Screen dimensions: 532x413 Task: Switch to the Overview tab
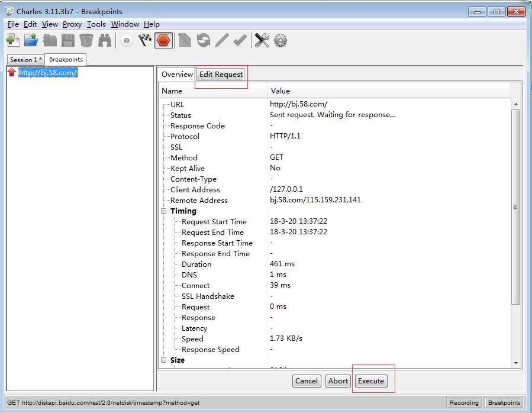[177, 75]
